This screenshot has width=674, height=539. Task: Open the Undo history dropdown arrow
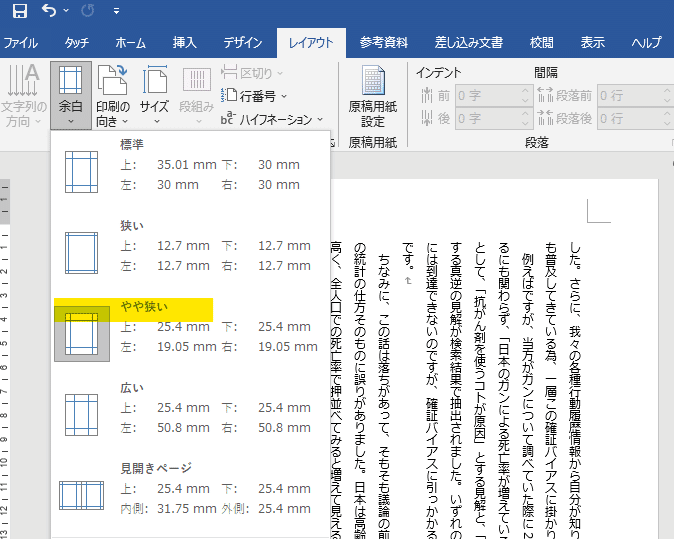(66, 10)
